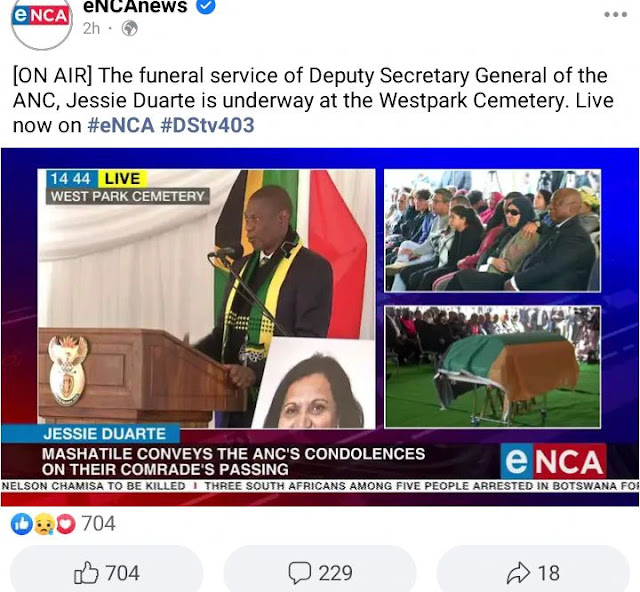Like the post with thumbs-up button
640x592 pixels.
[x=107, y=572]
